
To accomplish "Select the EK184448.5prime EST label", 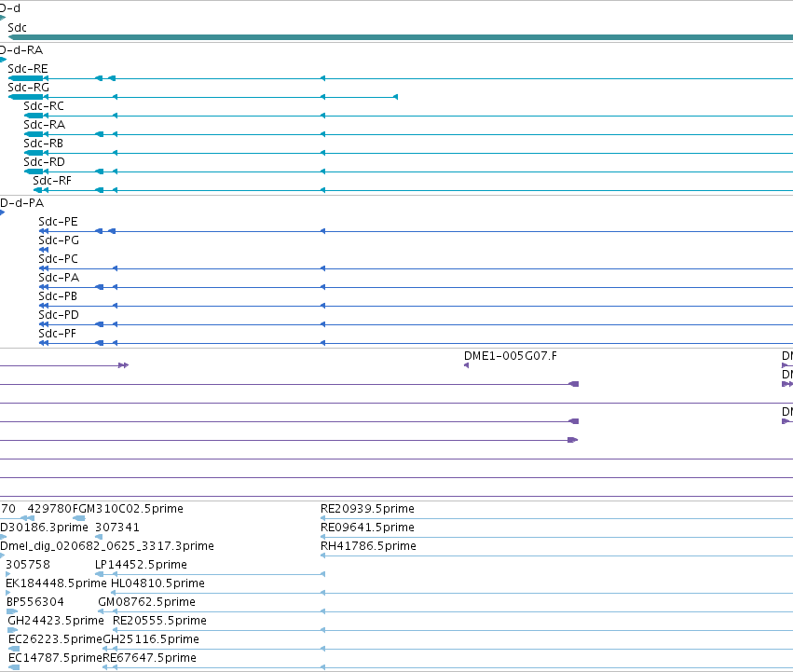I will (x=56, y=584).
